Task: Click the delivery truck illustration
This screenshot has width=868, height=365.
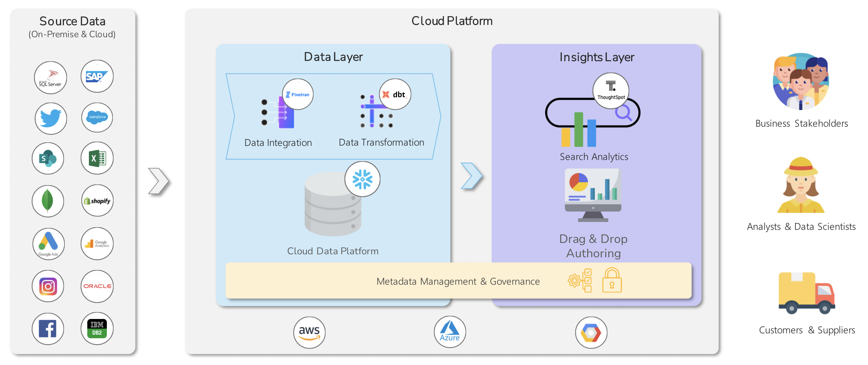Action: click(807, 293)
